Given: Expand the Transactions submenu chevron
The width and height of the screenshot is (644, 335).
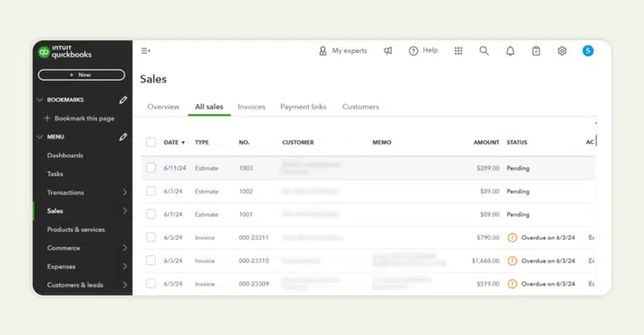Looking at the screenshot, I should (x=124, y=193).
